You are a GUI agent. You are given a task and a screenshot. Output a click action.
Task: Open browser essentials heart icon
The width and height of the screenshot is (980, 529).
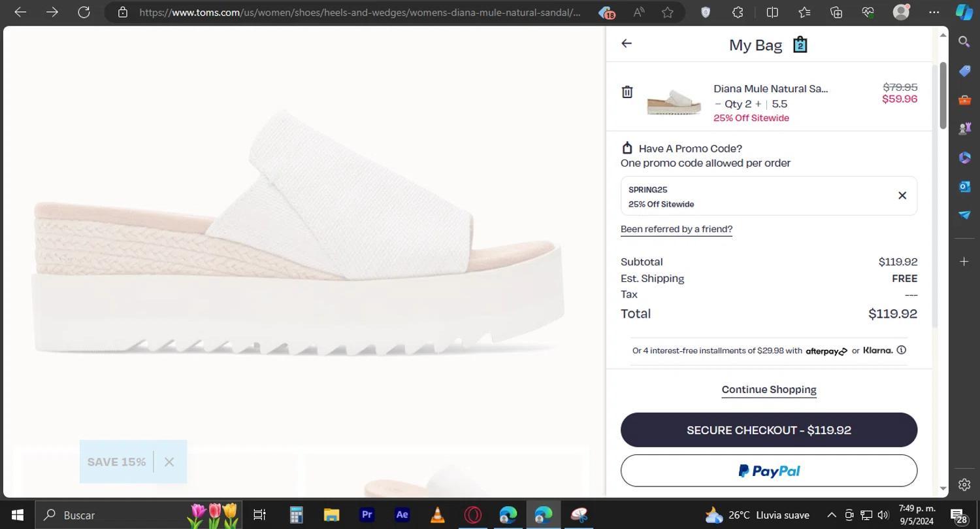868,12
